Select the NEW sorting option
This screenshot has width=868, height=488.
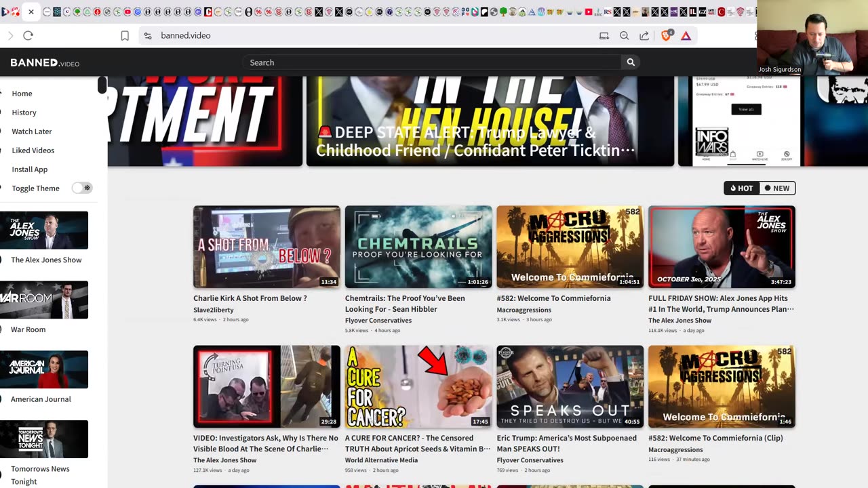(x=777, y=188)
